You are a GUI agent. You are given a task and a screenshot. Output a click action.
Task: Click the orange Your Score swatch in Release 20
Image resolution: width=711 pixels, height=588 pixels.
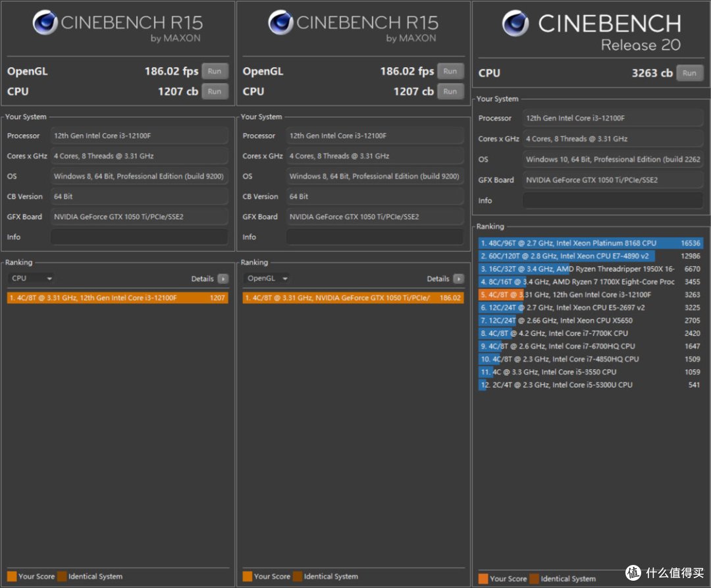pyautogui.click(x=483, y=579)
